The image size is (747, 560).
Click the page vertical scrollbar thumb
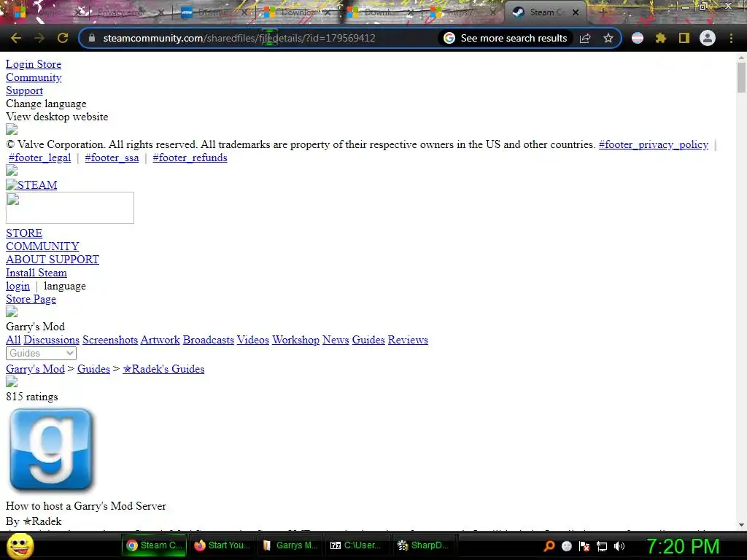[741, 77]
